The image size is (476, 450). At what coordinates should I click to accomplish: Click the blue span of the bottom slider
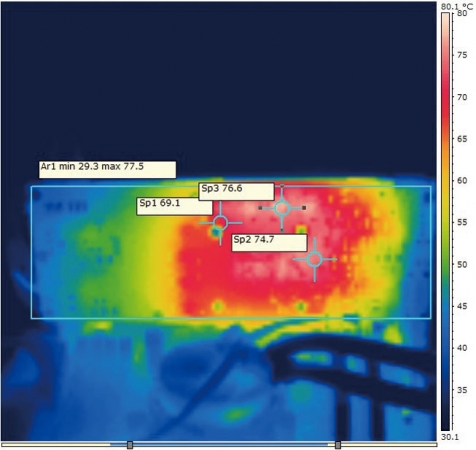click(x=233, y=445)
